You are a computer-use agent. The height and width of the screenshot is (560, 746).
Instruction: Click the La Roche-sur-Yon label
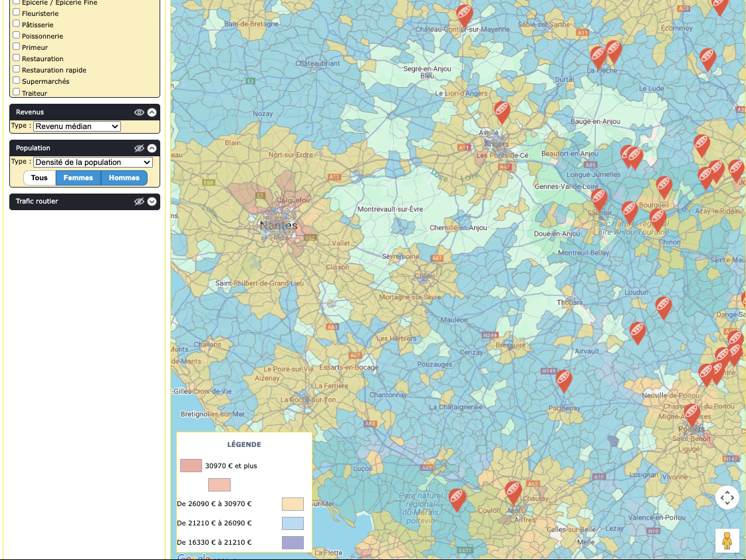(309, 400)
